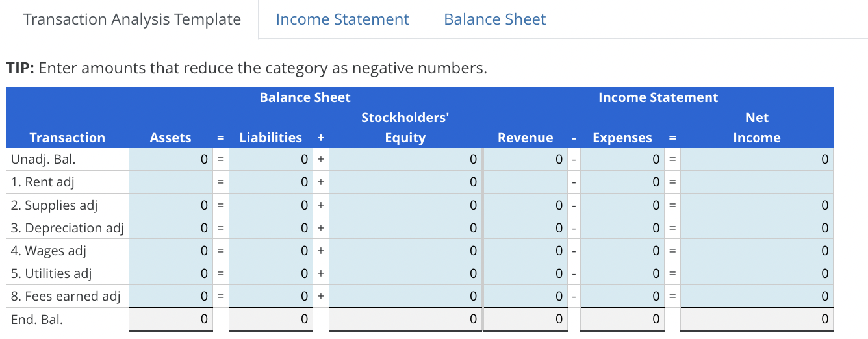Click Liabilities field in Unadj. Bal. row

pyautogui.click(x=271, y=159)
